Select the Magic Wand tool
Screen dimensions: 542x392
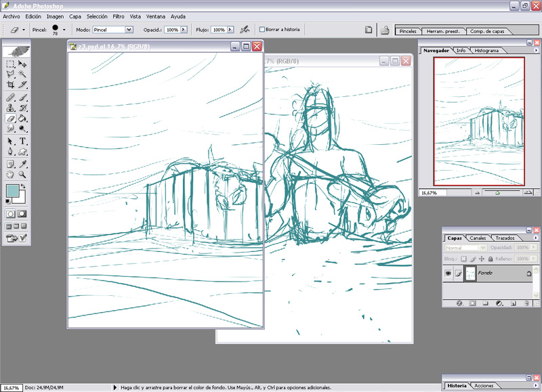point(22,74)
